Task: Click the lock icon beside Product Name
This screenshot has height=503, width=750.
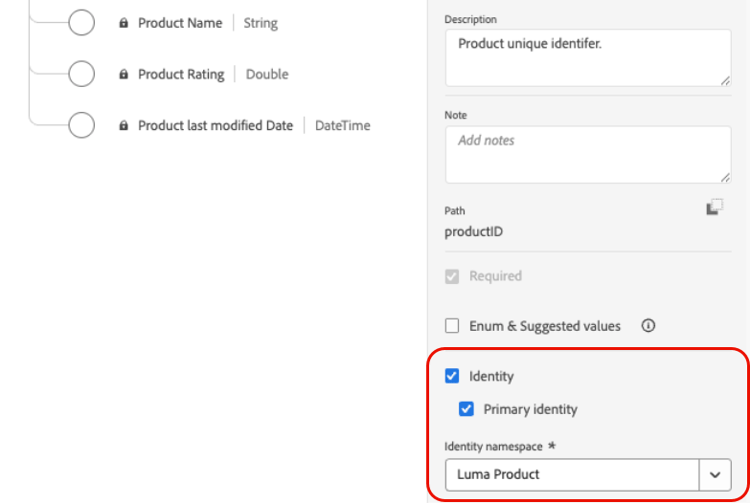Action: (x=124, y=23)
